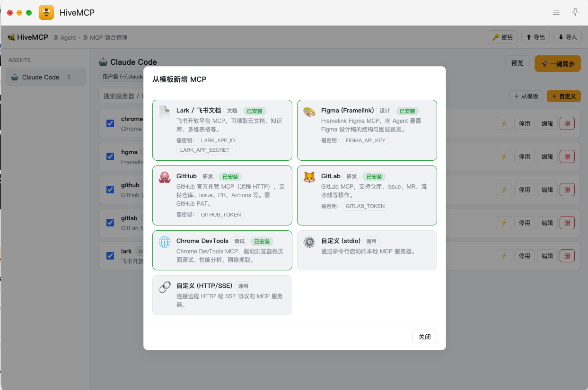Pin the window with pushpin icon
This screenshot has width=588, height=390.
pyautogui.click(x=575, y=12)
